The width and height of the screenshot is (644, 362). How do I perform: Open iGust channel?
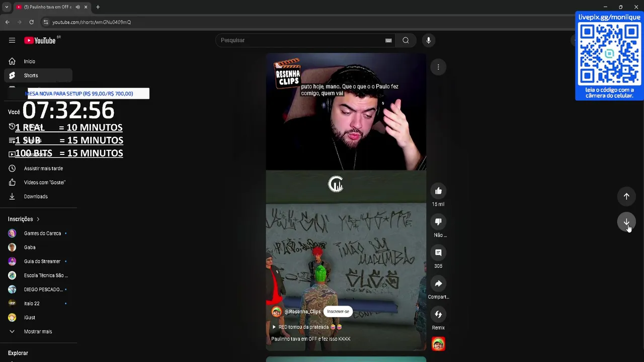[38, 318]
